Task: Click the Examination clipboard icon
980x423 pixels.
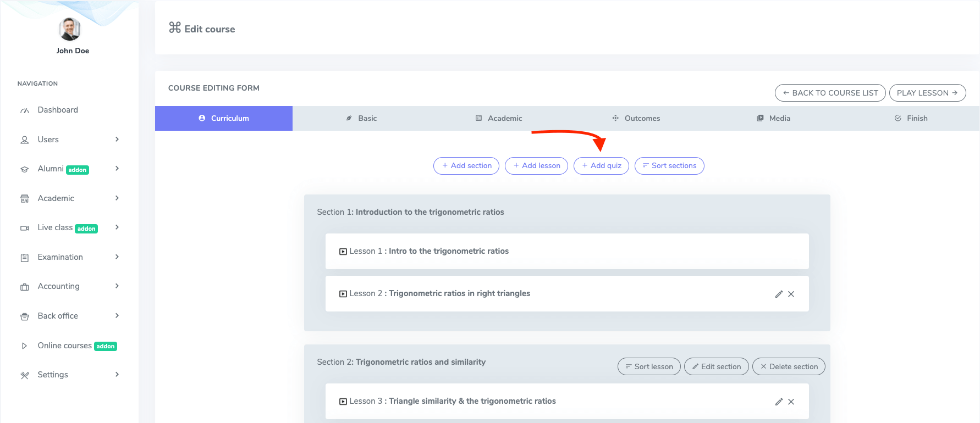Action: coord(25,258)
